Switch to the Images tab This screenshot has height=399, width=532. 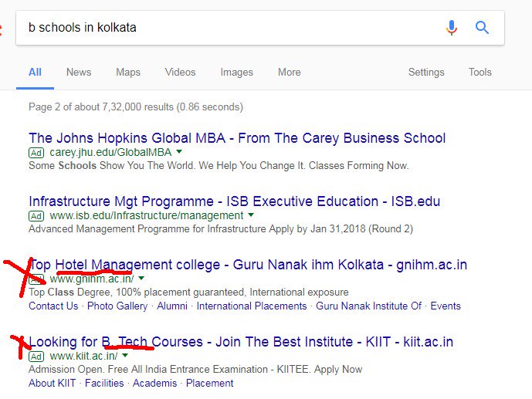236,73
